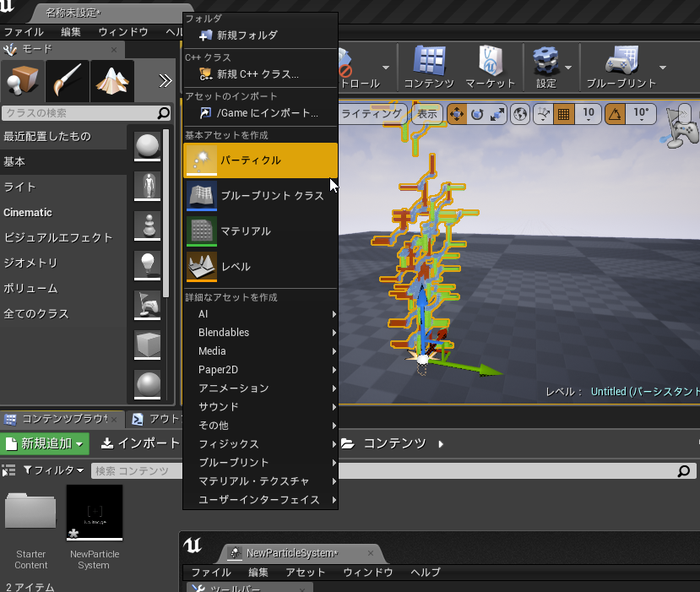This screenshot has height=592, width=700.
Task: Toggle world/local coordinate globe icon
Action: 520,114
